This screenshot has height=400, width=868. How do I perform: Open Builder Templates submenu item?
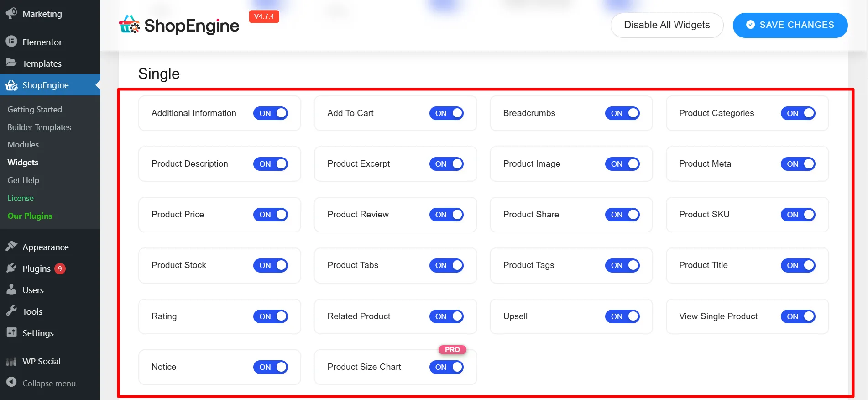point(39,127)
